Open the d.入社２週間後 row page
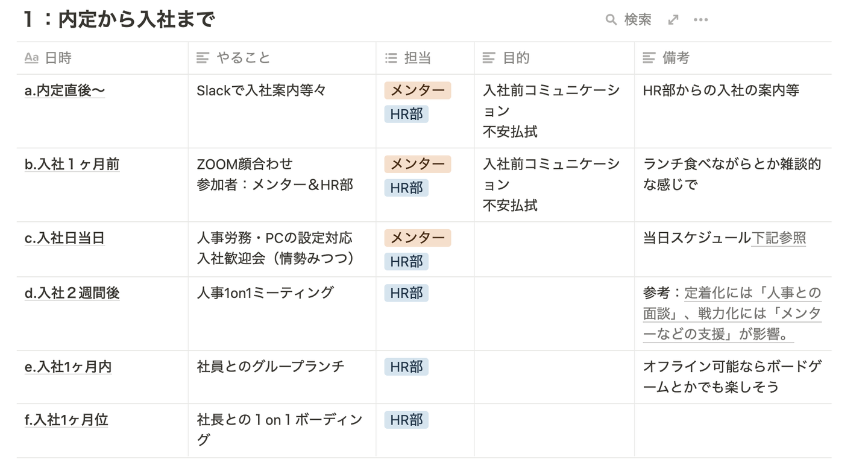This screenshot has height=471, width=868. point(72,293)
